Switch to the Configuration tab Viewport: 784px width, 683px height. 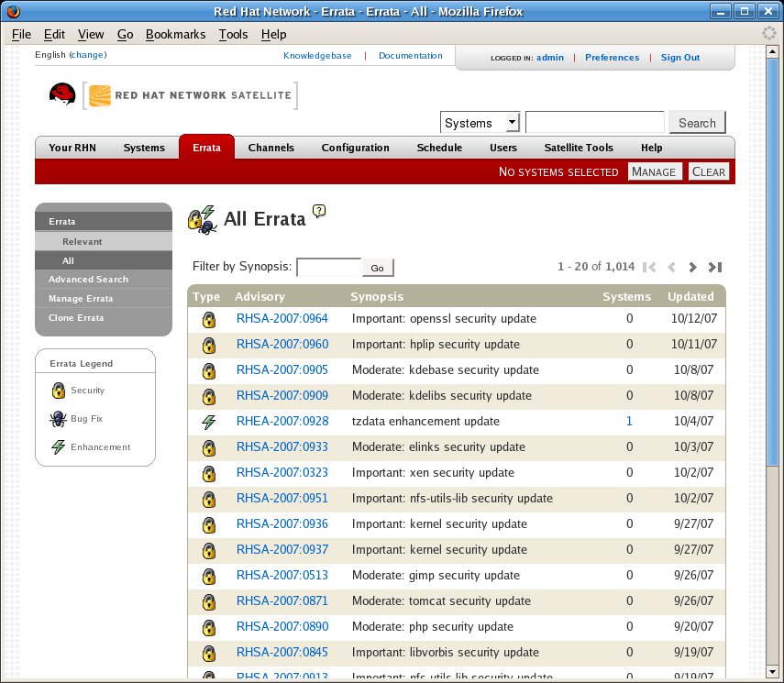pos(356,148)
